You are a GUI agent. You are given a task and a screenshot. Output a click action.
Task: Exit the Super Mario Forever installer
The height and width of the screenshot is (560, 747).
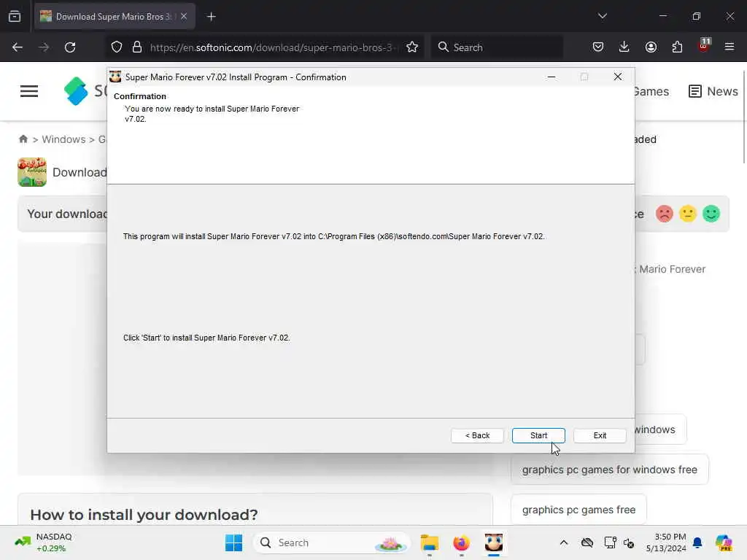[600, 435]
